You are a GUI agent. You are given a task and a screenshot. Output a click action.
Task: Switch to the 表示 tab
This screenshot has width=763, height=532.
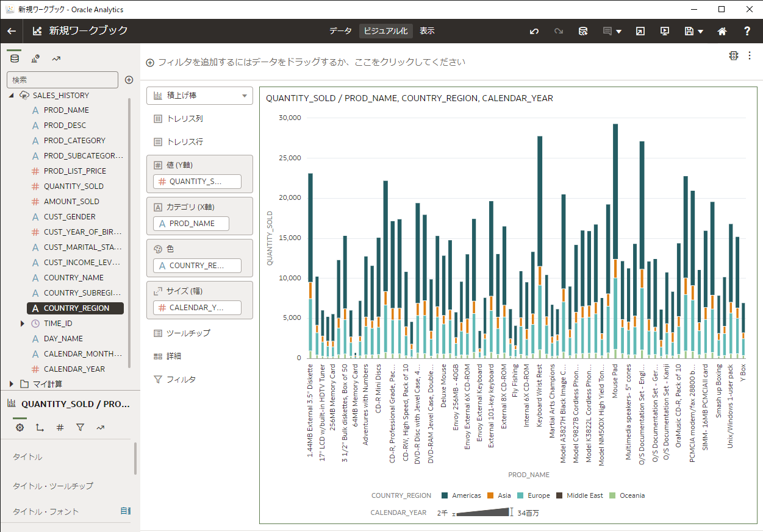coord(427,31)
